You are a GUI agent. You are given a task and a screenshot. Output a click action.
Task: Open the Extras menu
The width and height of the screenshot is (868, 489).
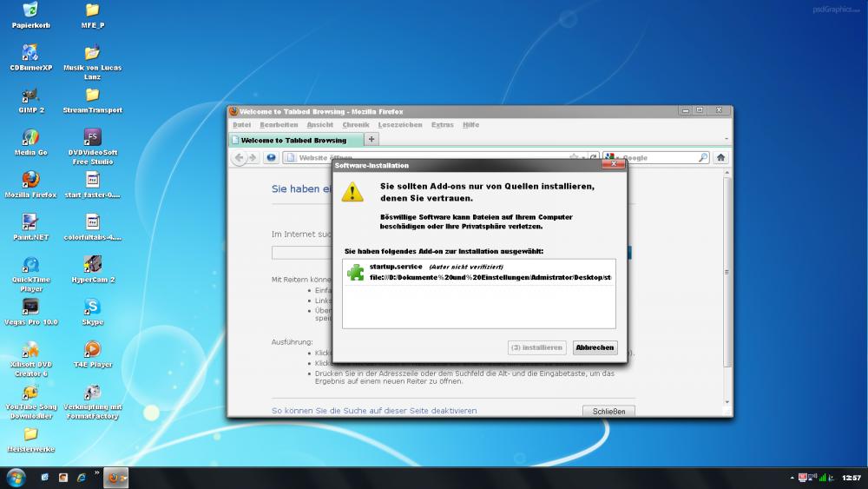pos(443,125)
